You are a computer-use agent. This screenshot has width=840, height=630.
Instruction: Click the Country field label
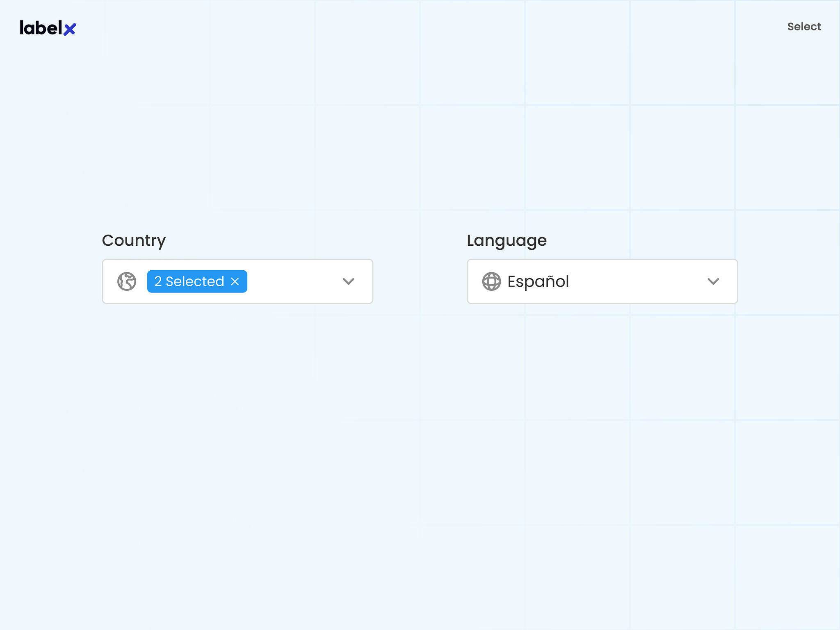click(x=134, y=240)
